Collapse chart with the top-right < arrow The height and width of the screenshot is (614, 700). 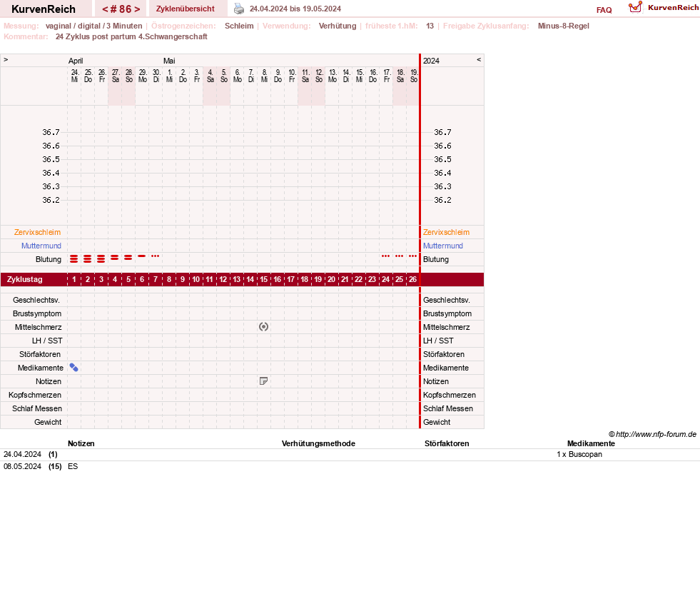point(479,60)
